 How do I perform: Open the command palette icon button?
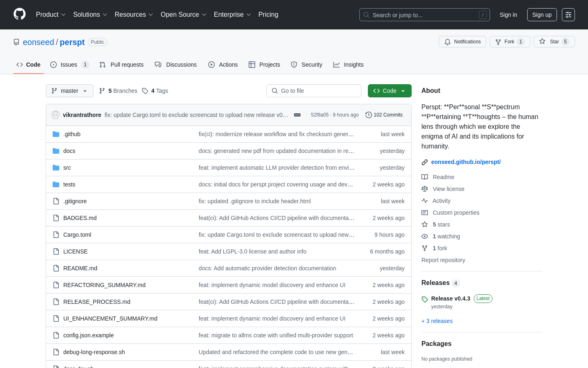568,15
